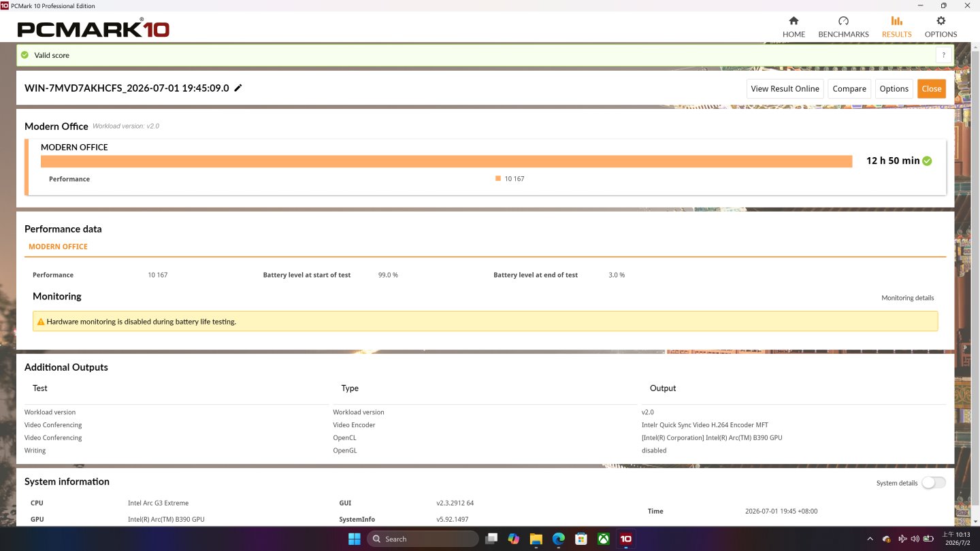
Task: Click the Test column header
Action: [40, 388]
